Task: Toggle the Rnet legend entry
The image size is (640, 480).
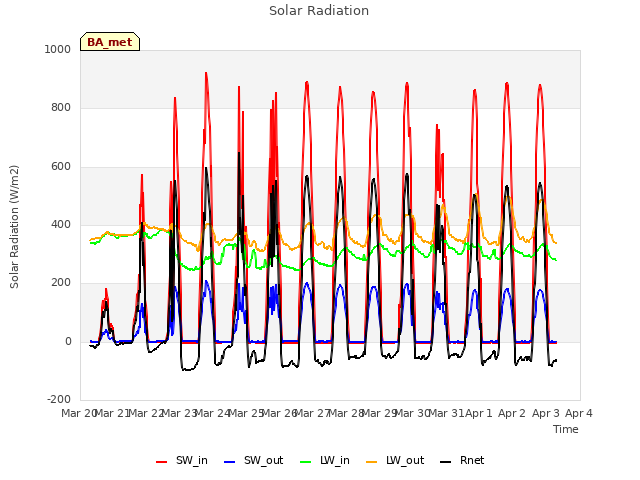Action: coord(462,461)
